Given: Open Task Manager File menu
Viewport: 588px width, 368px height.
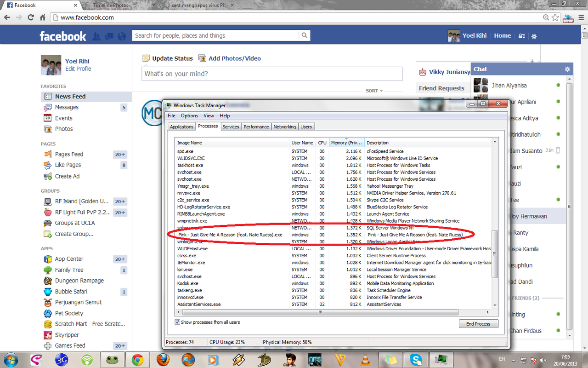Looking at the screenshot, I should point(171,116).
